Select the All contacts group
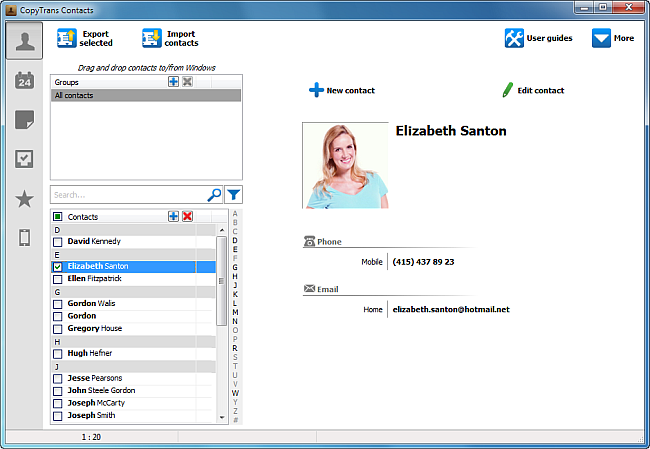This screenshot has width=650, height=449. coord(146,95)
